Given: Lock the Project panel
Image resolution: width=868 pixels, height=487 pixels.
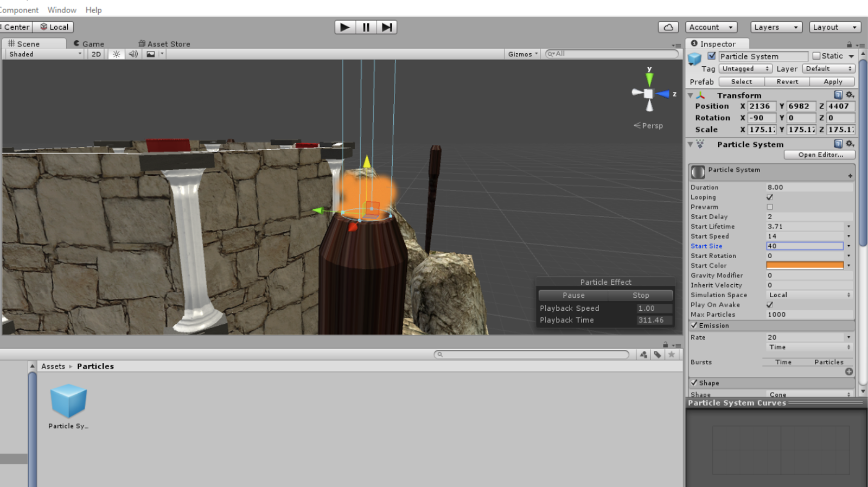Looking at the screenshot, I should 665,345.
